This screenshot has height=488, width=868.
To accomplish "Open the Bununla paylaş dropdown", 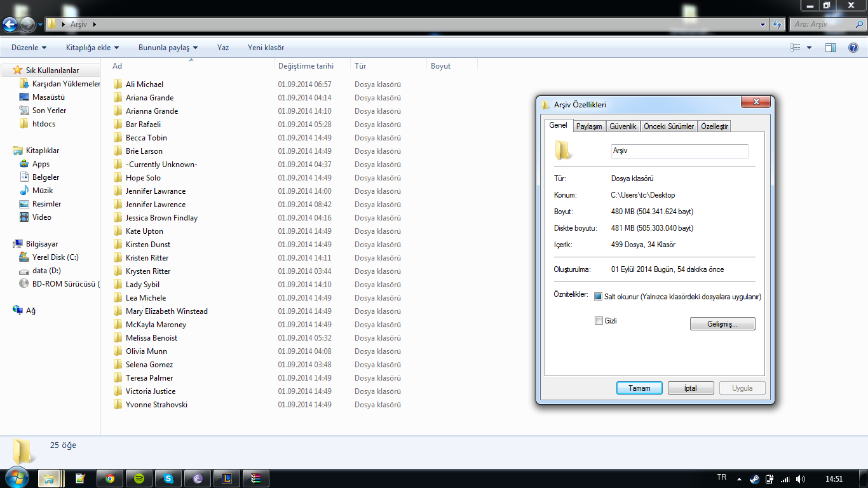I will tap(168, 48).
